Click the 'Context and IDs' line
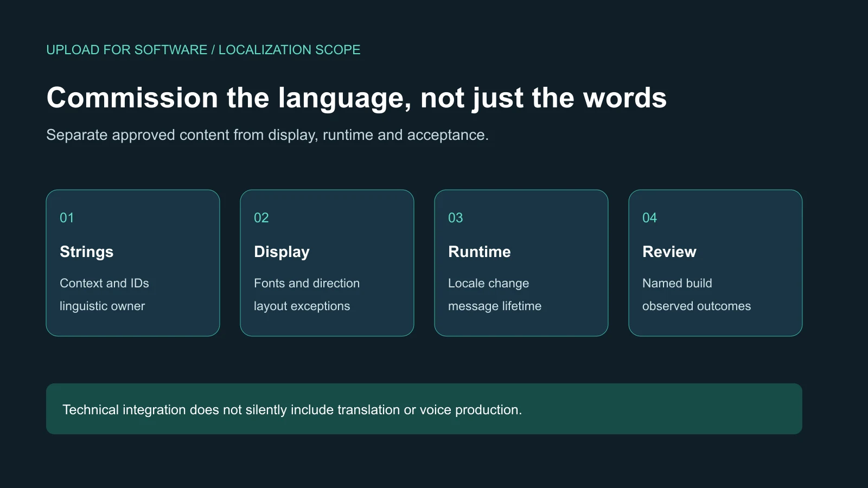The image size is (868, 488). [104, 283]
